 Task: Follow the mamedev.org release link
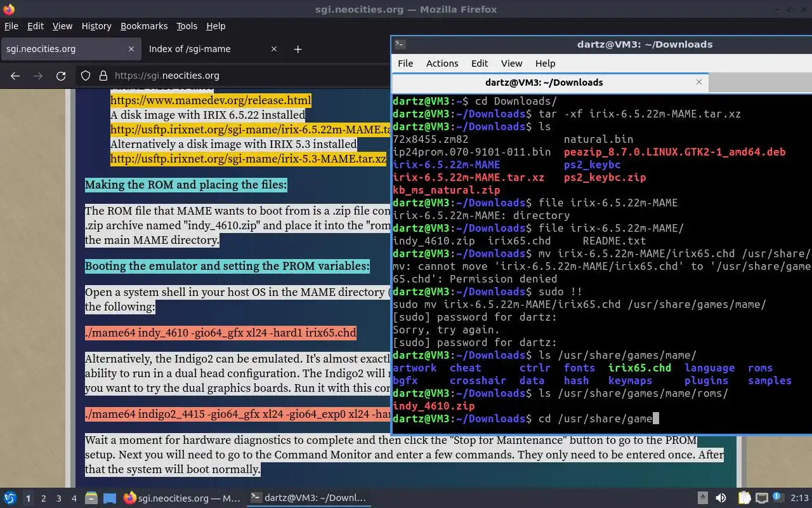click(x=211, y=100)
